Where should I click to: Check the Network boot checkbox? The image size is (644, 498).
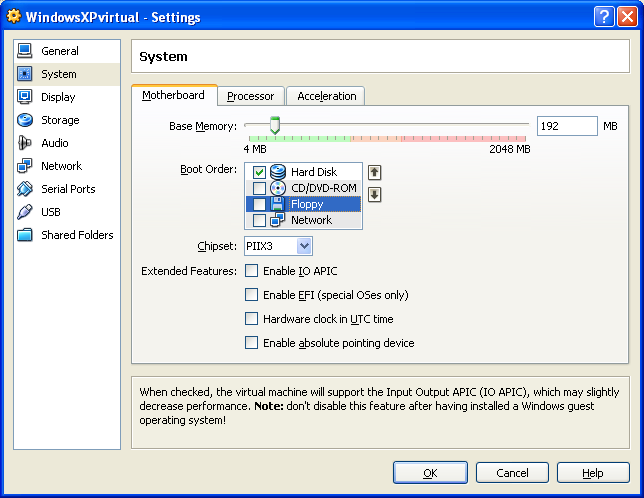click(259, 220)
